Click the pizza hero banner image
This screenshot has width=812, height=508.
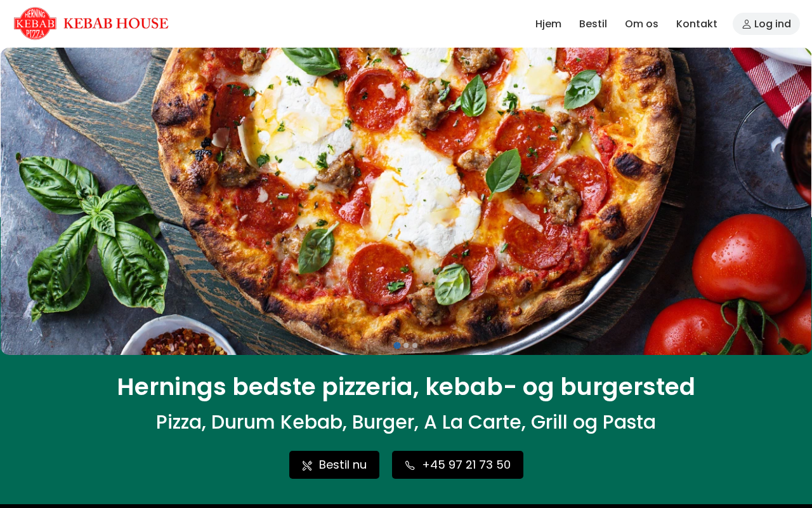coord(406,201)
